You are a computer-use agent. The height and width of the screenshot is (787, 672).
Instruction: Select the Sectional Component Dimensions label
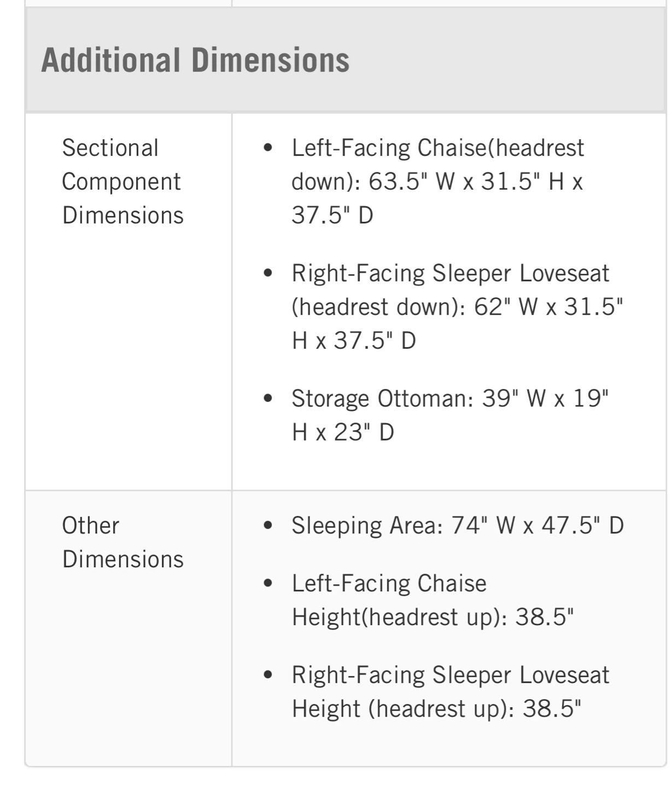pyautogui.click(x=123, y=181)
